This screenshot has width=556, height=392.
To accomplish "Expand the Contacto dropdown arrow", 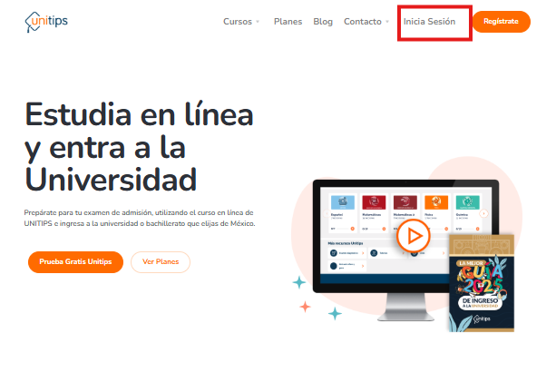I will [x=387, y=22].
